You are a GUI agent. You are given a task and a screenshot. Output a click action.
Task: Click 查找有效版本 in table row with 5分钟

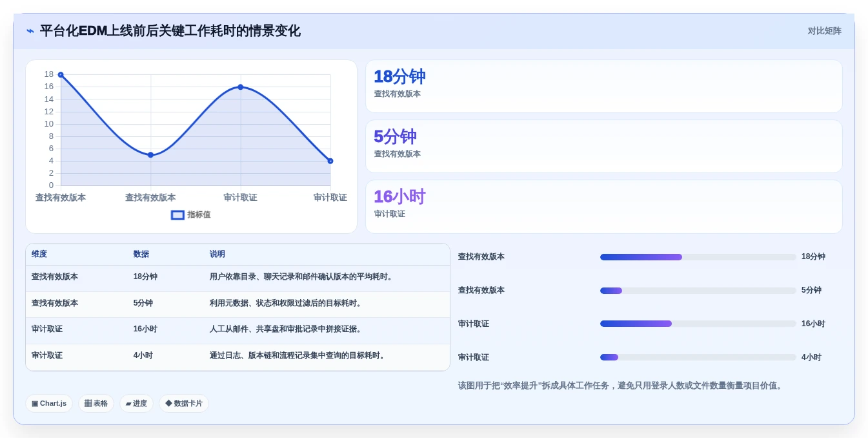coord(55,304)
